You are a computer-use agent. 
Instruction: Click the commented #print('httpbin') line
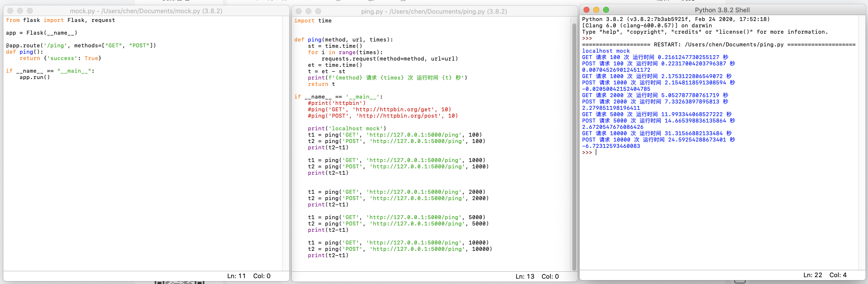337,103
